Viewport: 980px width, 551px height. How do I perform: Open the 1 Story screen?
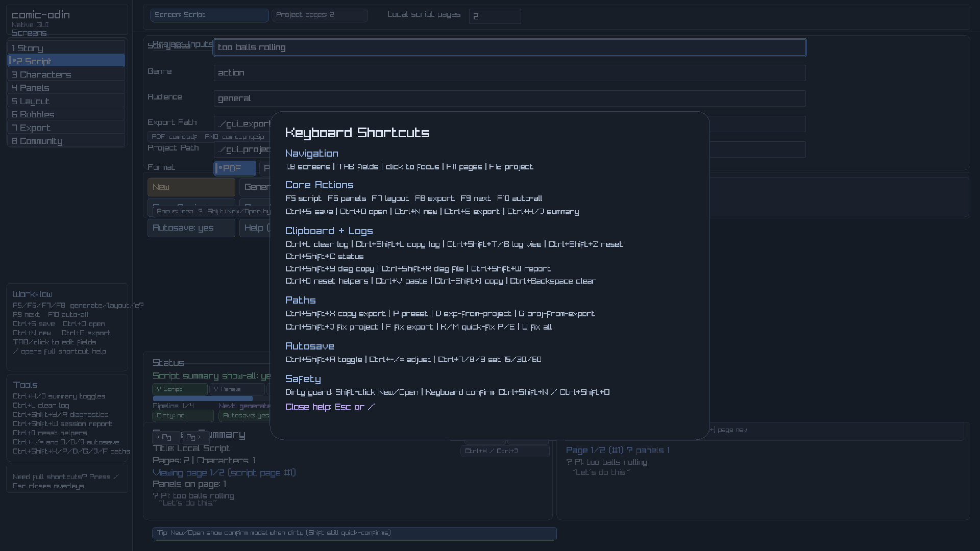pyautogui.click(x=66, y=48)
